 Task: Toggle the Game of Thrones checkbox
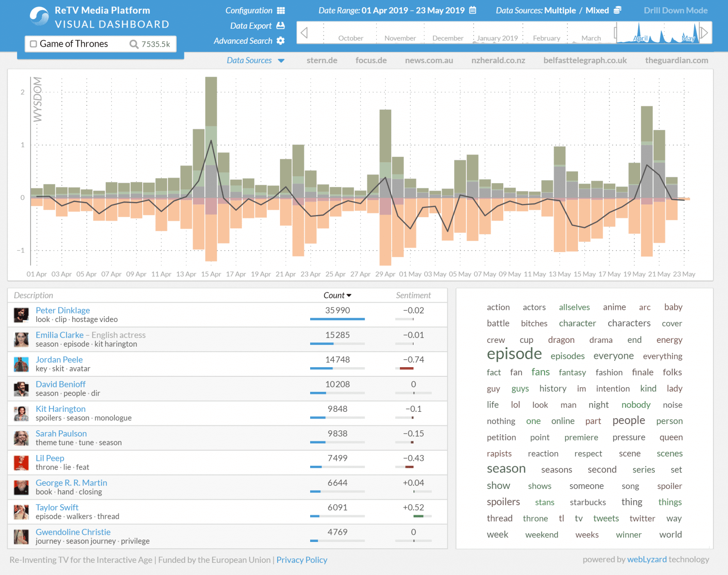pos(33,44)
